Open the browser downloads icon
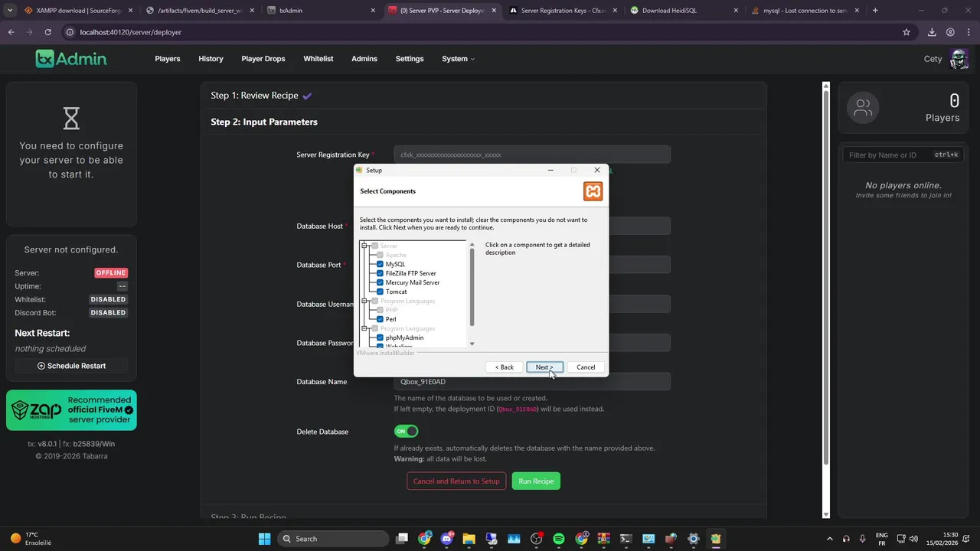This screenshot has height=551, width=980. point(932,32)
